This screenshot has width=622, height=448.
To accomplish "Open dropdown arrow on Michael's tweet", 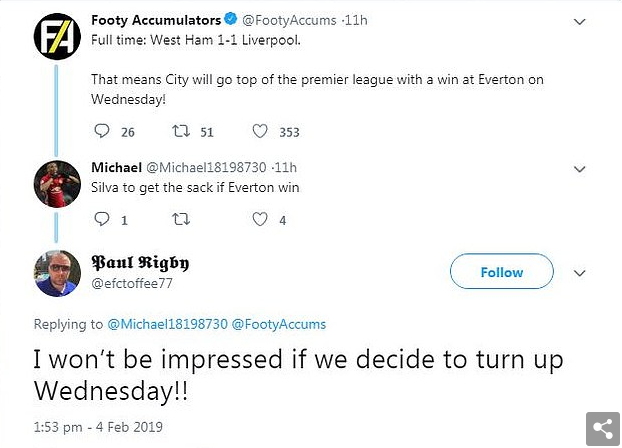I will coord(580,167).
